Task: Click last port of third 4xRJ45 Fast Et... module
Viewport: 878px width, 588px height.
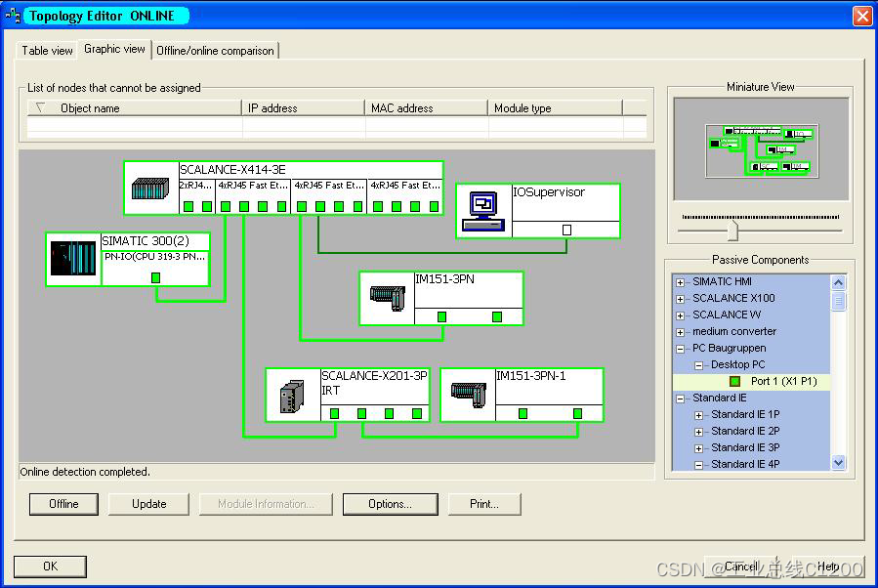Action: [434, 207]
